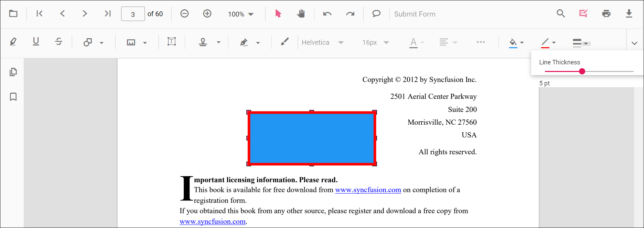Click the Open file folder icon
The width and height of the screenshot is (644, 228).
tap(13, 14)
